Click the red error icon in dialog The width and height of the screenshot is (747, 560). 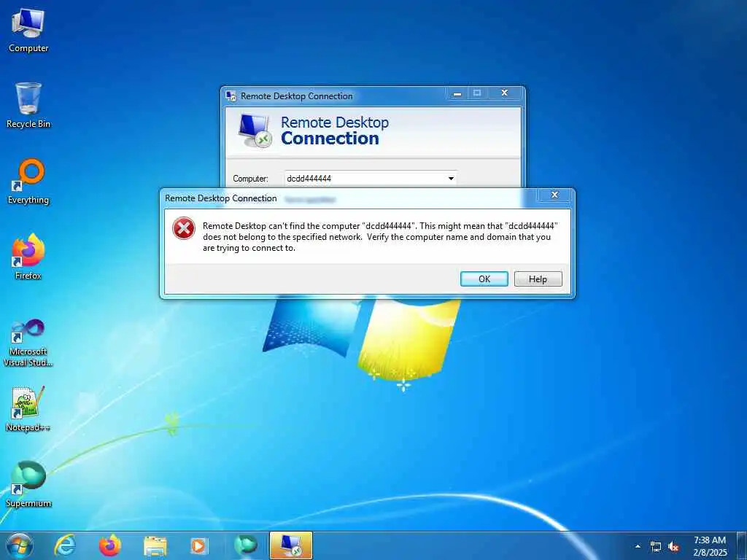point(184,228)
